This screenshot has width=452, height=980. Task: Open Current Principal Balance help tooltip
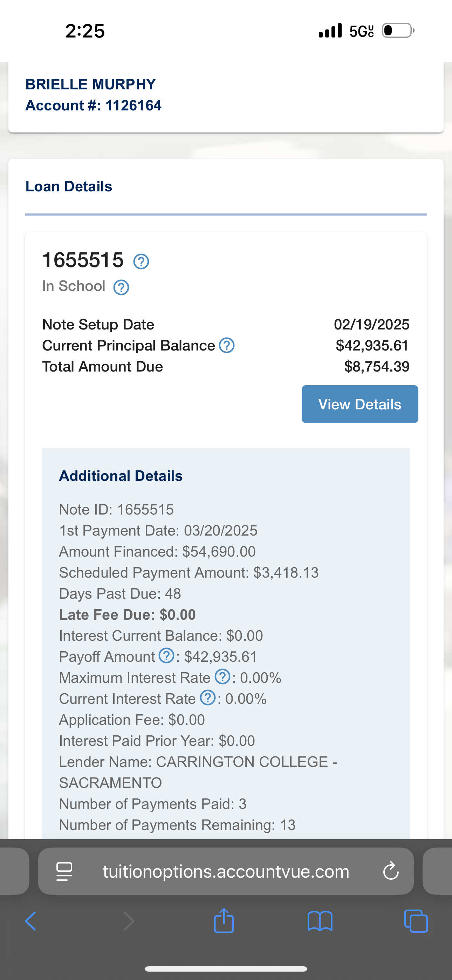[x=227, y=346]
